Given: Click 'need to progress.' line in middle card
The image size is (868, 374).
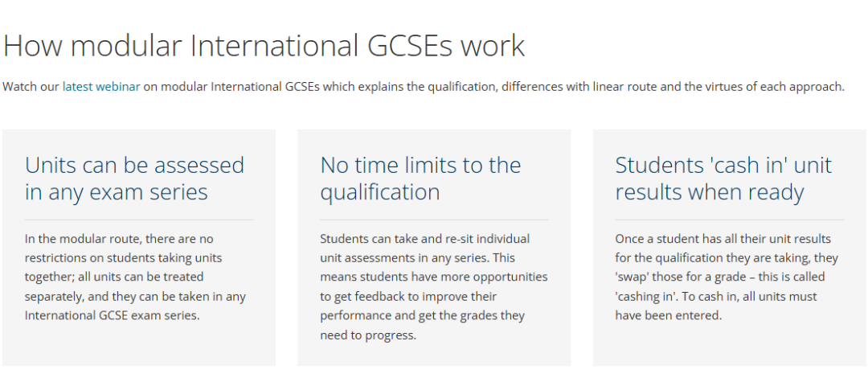Looking at the screenshot, I should point(367,335).
